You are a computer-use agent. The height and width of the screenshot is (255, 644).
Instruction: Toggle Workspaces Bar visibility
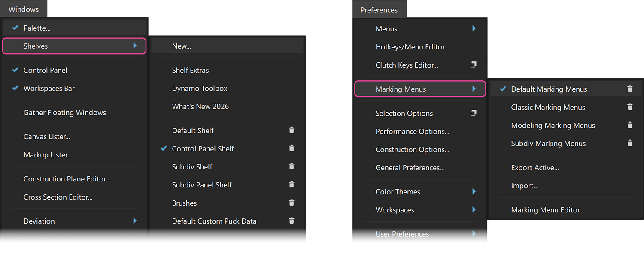(x=15, y=88)
